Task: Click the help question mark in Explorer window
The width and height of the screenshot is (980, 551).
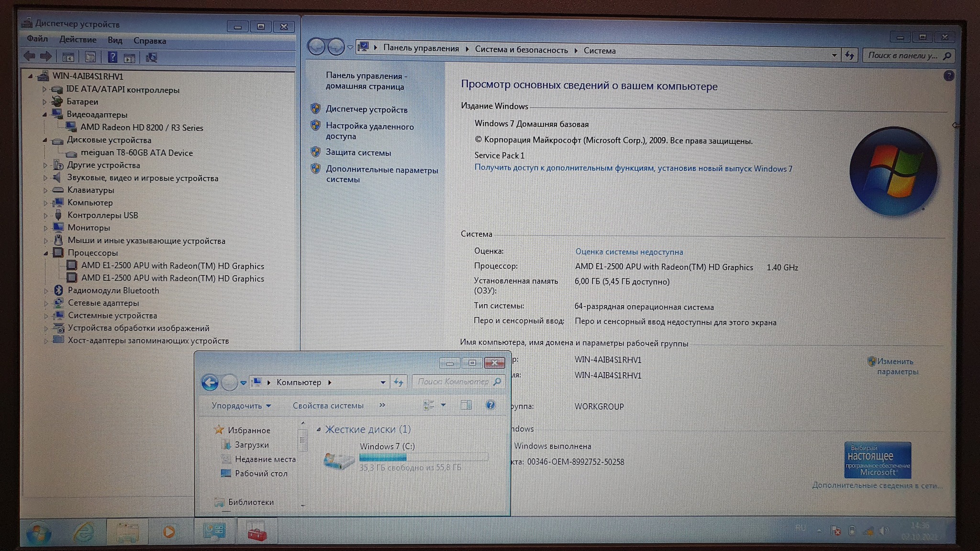Action: (x=490, y=405)
